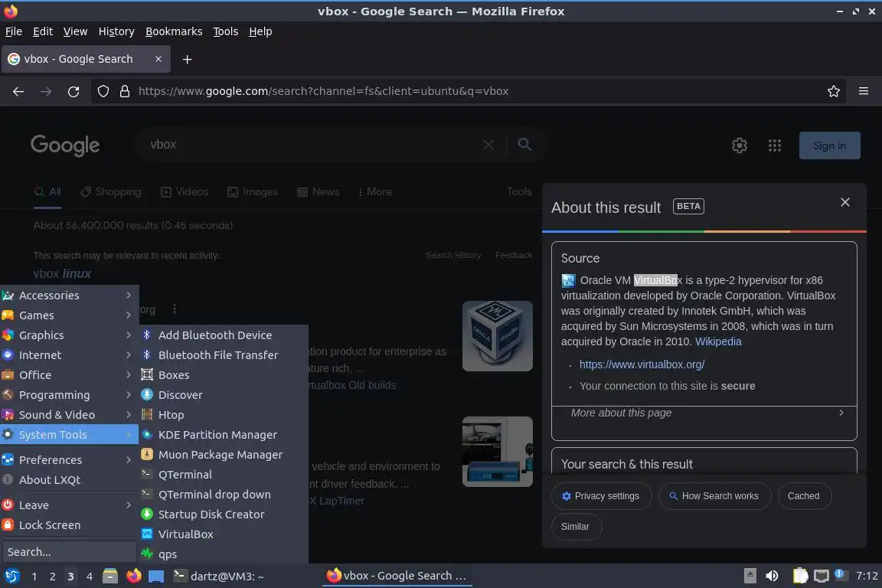Expand the Office submenu
The width and height of the screenshot is (882, 588).
click(x=69, y=374)
